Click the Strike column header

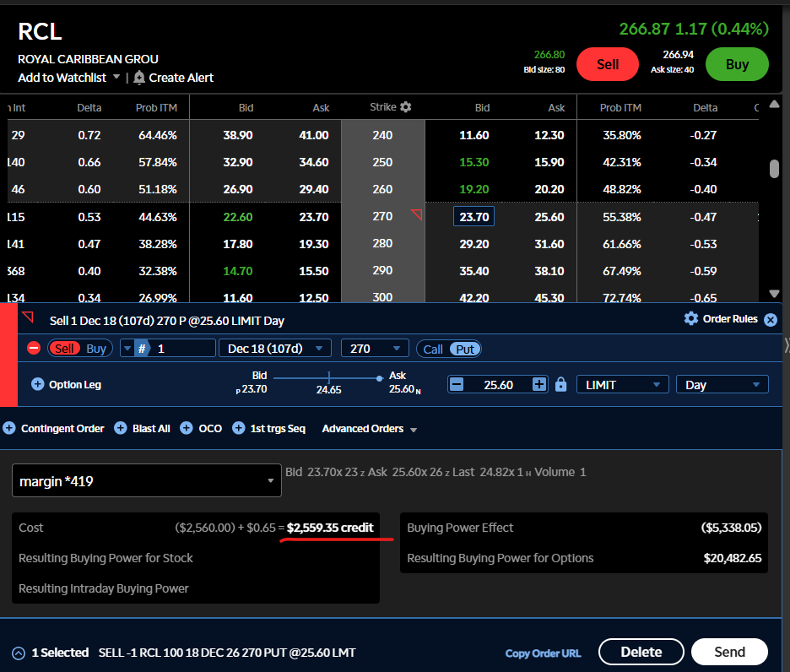[383, 107]
